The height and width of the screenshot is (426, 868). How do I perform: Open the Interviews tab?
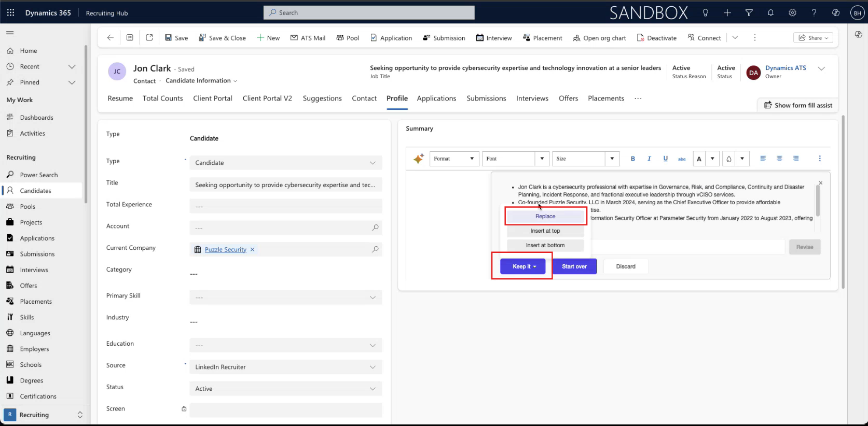(532, 98)
